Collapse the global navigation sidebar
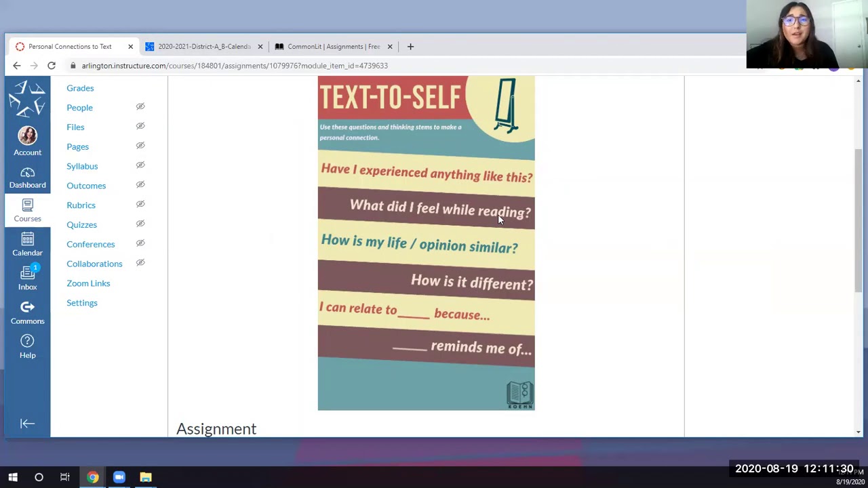868x488 pixels. [27, 424]
